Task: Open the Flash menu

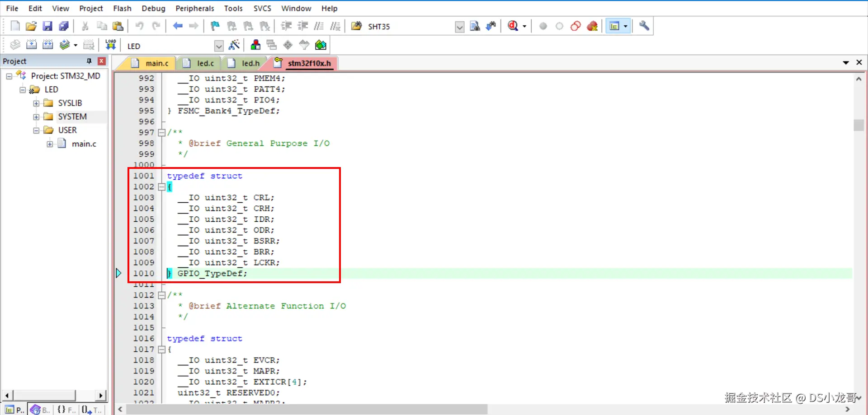Action: click(122, 8)
